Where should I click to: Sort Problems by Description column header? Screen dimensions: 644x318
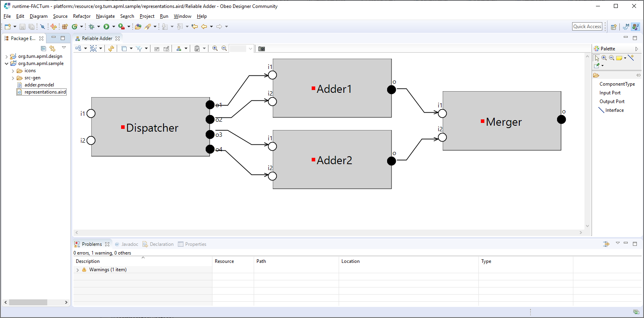pyautogui.click(x=143, y=261)
